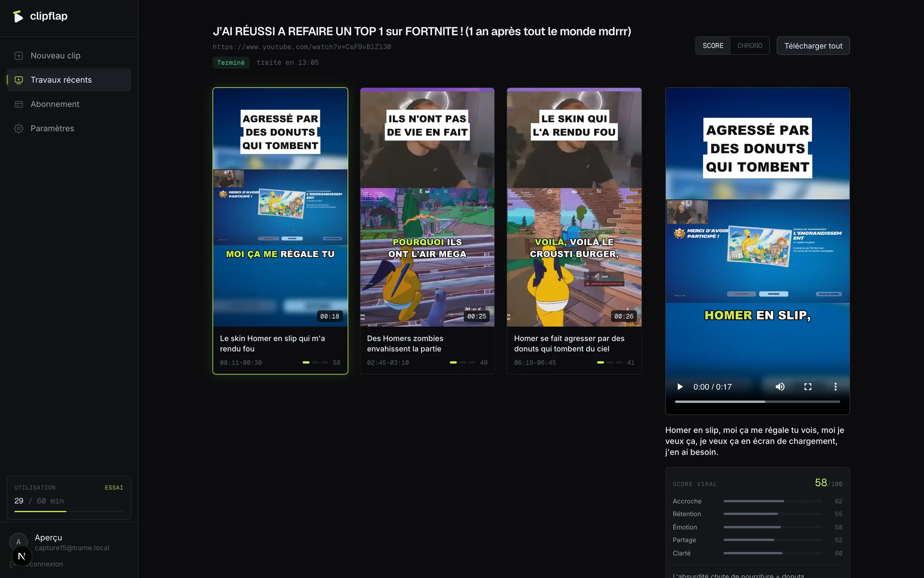Click the score 41 on third clip card
This screenshot has width=924, height=578.
click(x=630, y=363)
